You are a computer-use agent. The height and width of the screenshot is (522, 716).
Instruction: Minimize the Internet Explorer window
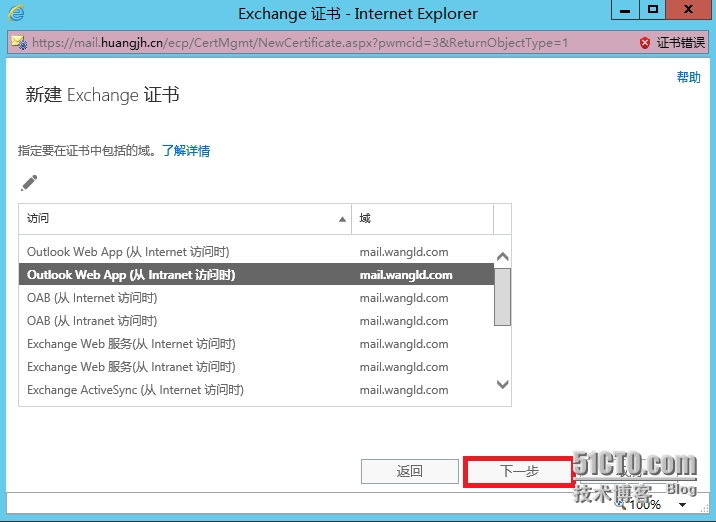click(625, 10)
